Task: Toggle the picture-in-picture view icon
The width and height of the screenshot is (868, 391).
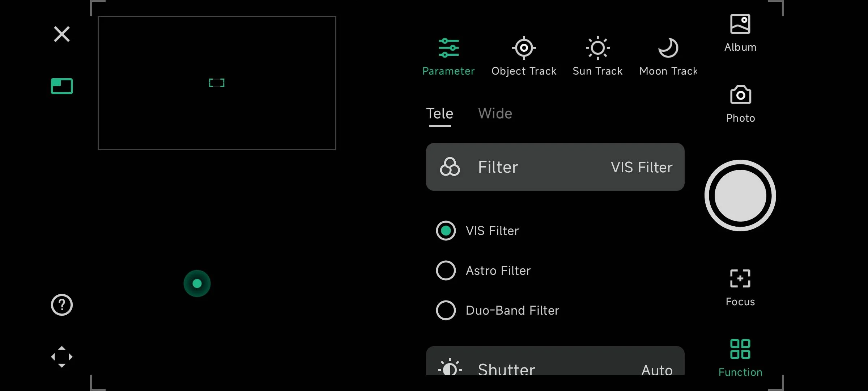Action: [62, 86]
